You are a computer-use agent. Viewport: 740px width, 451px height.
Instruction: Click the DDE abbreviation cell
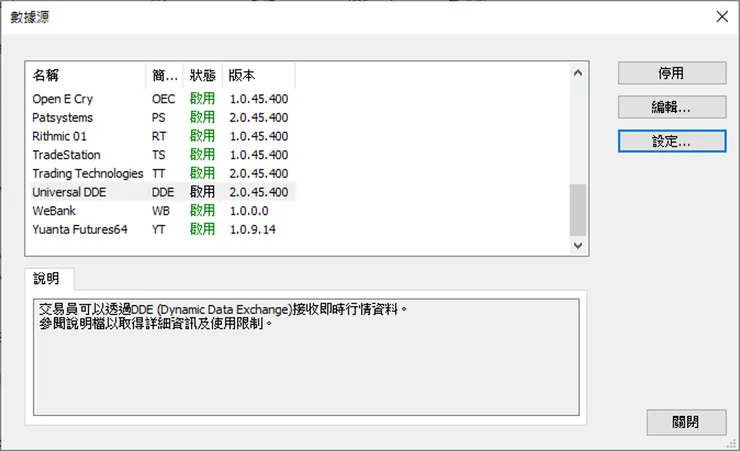coord(163,192)
